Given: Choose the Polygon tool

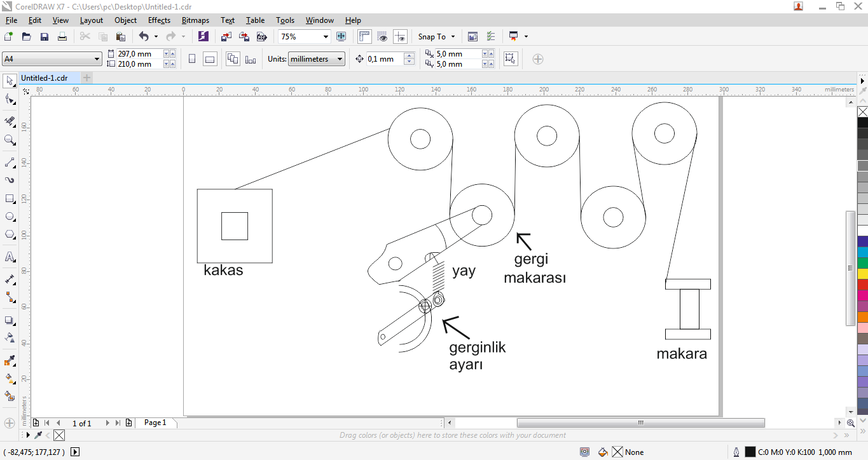Looking at the screenshot, I should (10, 234).
